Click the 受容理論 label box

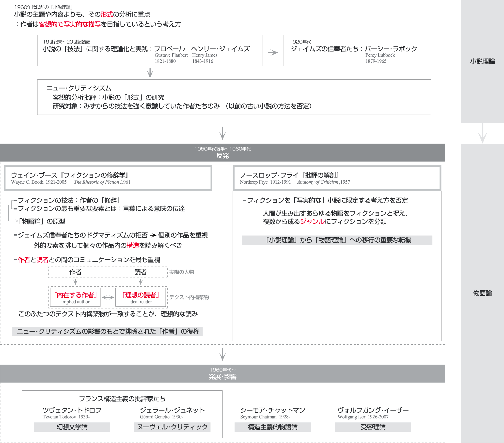[373, 427]
